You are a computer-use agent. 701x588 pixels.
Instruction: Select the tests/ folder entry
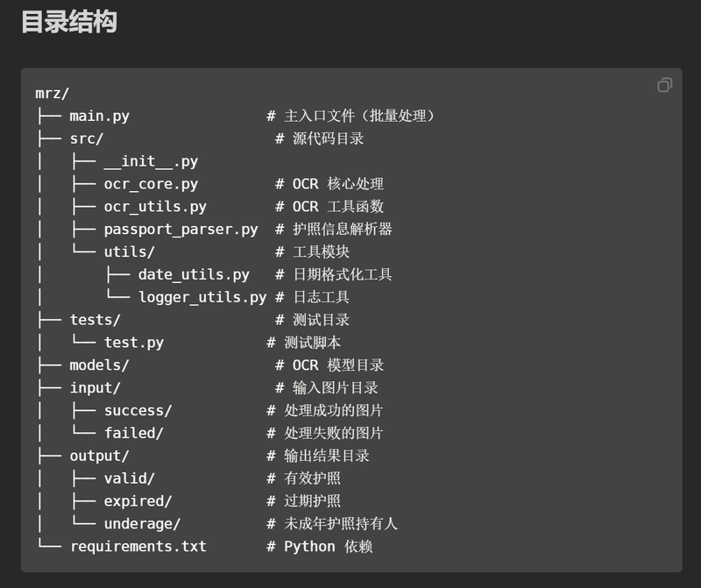pyautogui.click(x=95, y=320)
